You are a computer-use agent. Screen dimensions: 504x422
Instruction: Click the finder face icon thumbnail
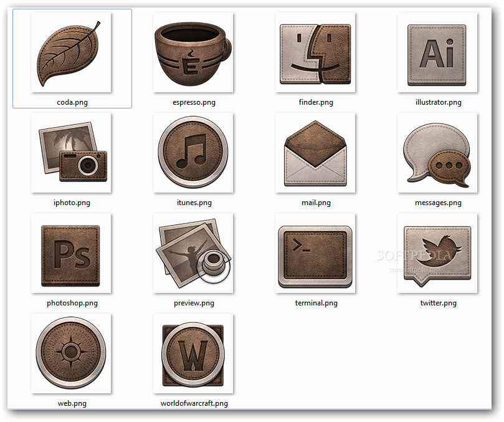point(315,53)
